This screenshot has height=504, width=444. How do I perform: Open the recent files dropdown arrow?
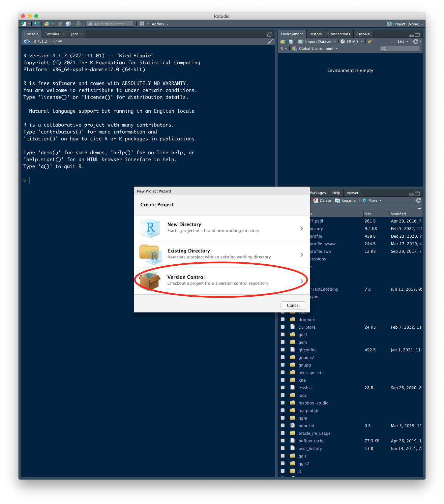(53, 24)
